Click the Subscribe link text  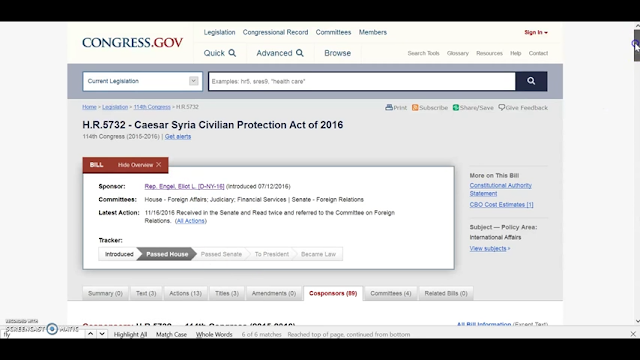click(433, 108)
